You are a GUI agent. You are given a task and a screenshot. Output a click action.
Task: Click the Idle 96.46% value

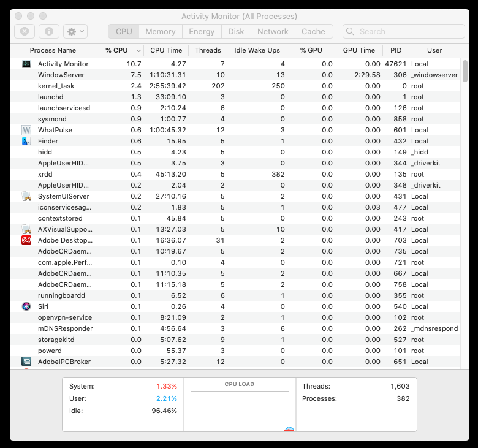point(164,411)
